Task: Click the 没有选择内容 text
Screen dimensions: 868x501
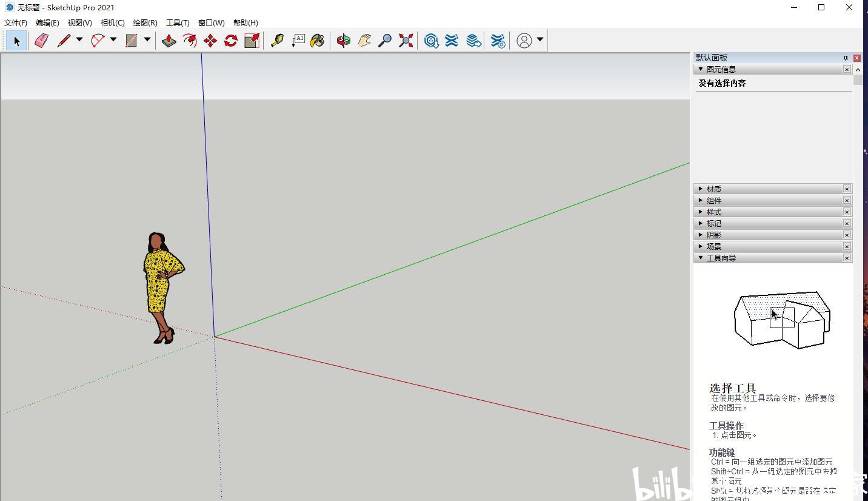Action: [x=722, y=83]
